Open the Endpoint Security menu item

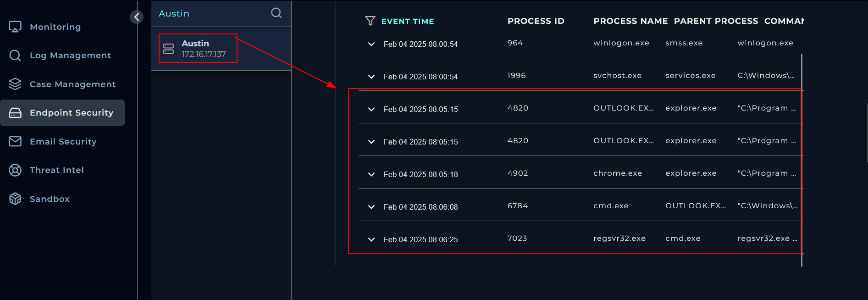pyautogui.click(x=62, y=113)
